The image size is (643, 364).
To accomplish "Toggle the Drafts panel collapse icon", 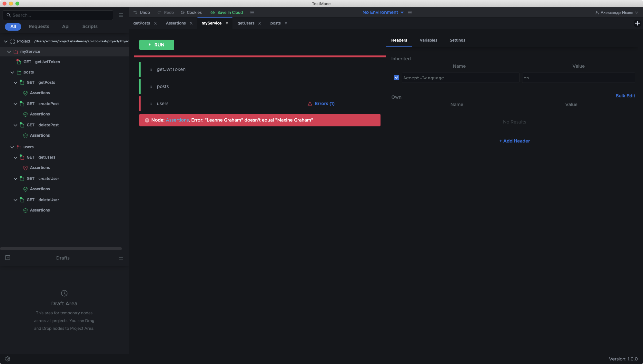I will click(x=8, y=258).
